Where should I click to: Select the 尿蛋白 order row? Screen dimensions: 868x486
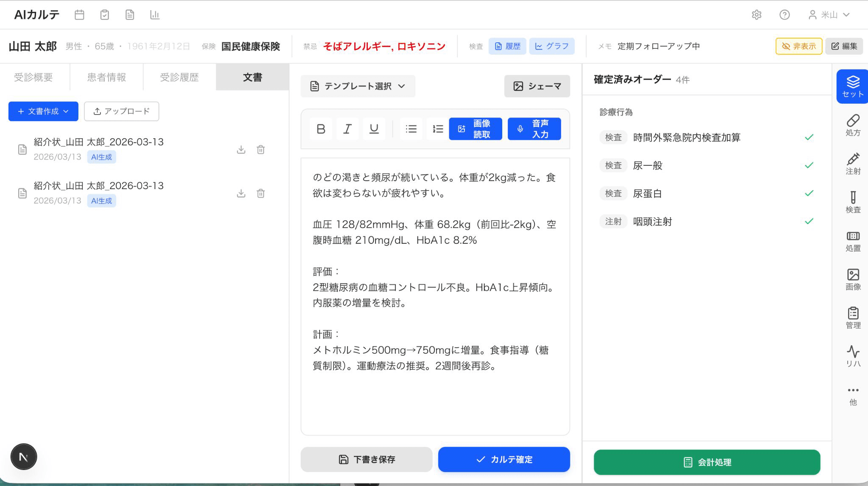coord(707,193)
